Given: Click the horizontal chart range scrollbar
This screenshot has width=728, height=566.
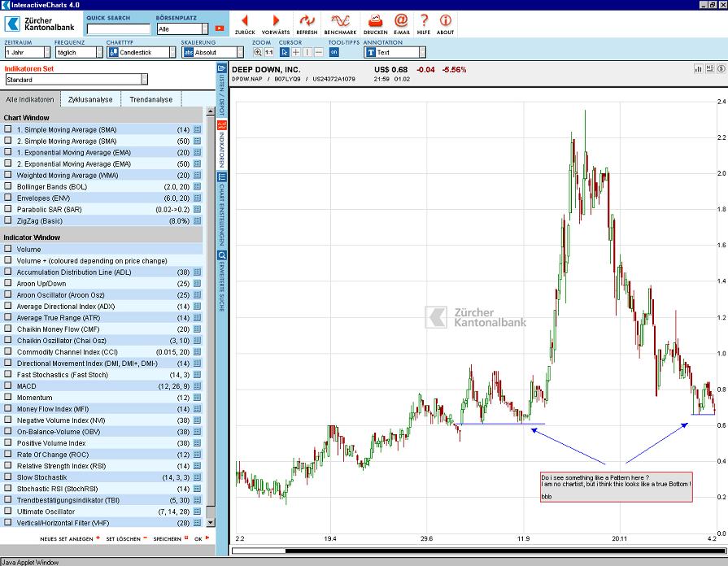Looking at the screenshot, I should coord(472,551).
